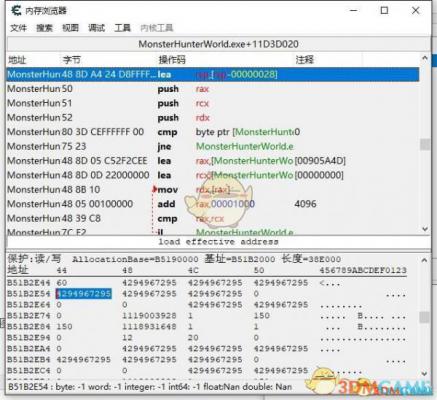Viewport: 437px width, 400px height.
Task: Open the 视图 menu
Action: (x=70, y=28)
